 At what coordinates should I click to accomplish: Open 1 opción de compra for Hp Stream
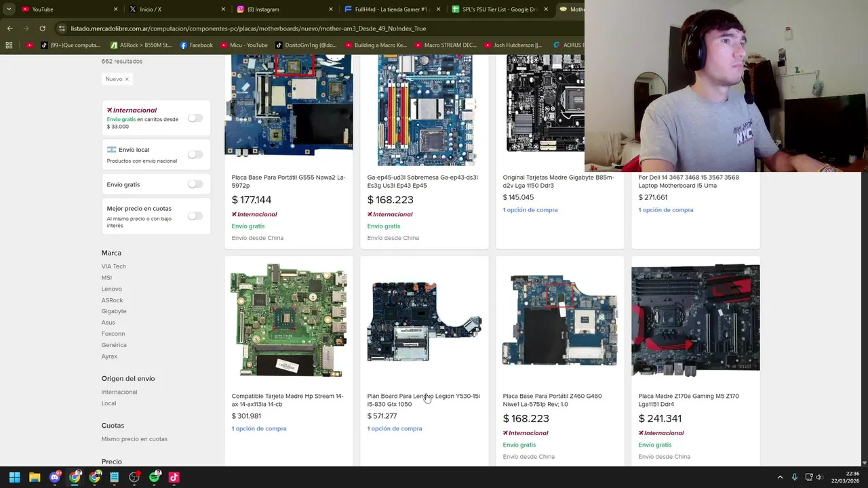(259, 428)
